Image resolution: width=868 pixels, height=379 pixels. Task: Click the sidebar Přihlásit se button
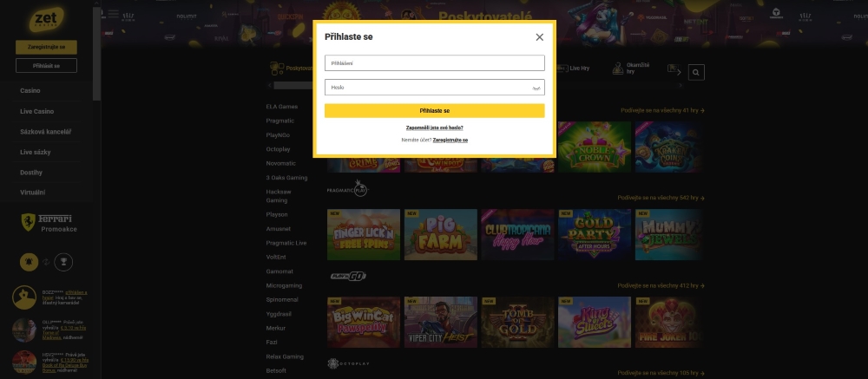tap(47, 66)
